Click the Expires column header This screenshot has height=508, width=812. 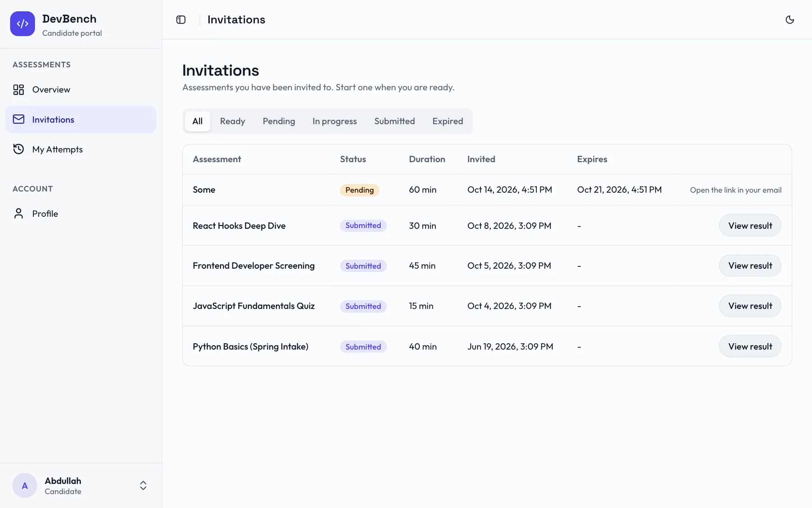[592, 159]
